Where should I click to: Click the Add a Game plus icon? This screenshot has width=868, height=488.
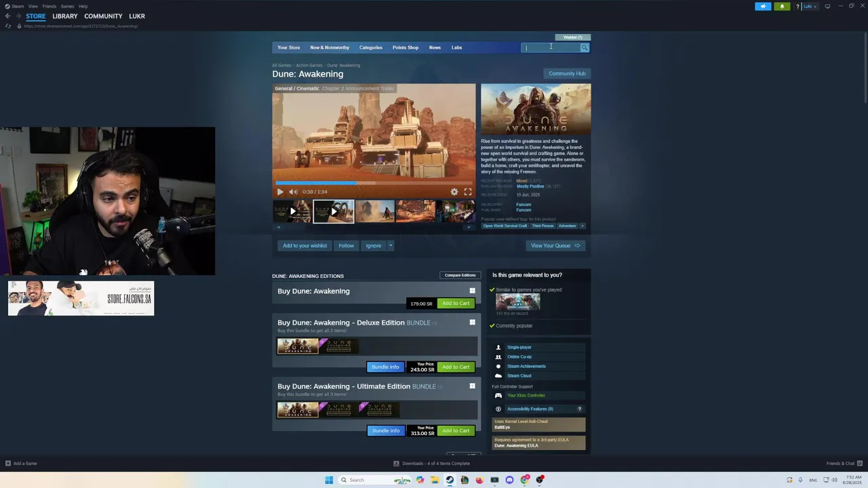8,464
